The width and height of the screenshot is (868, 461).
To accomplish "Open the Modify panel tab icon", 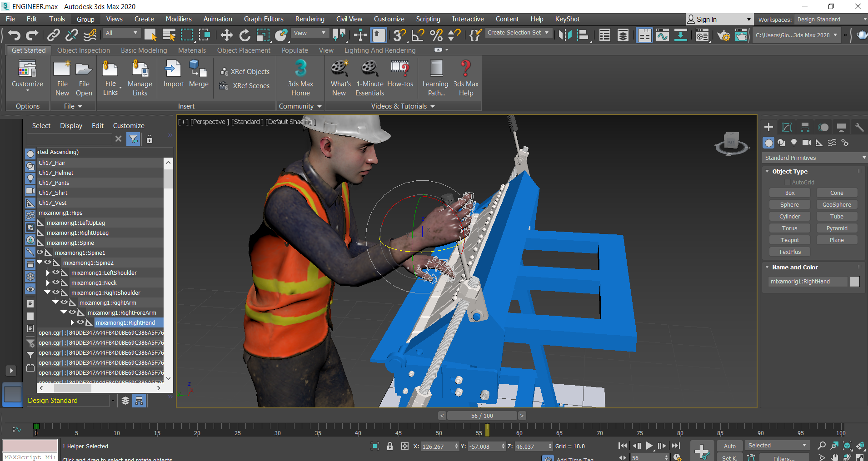I will click(x=787, y=127).
